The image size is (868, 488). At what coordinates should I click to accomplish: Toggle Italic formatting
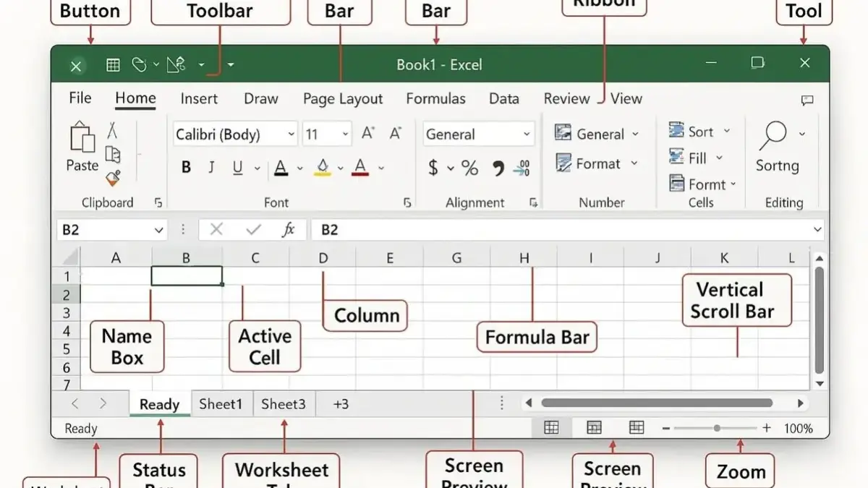click(x=212, y=168)
